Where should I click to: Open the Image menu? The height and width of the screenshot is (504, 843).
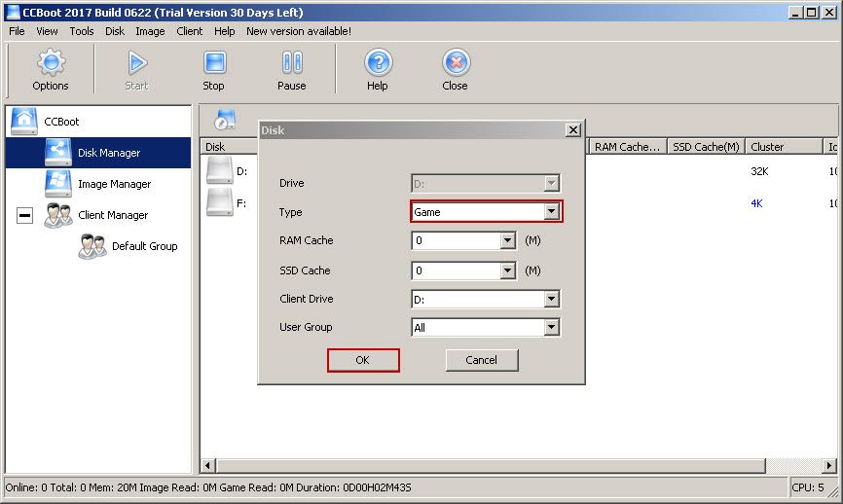tap(151, 31)
